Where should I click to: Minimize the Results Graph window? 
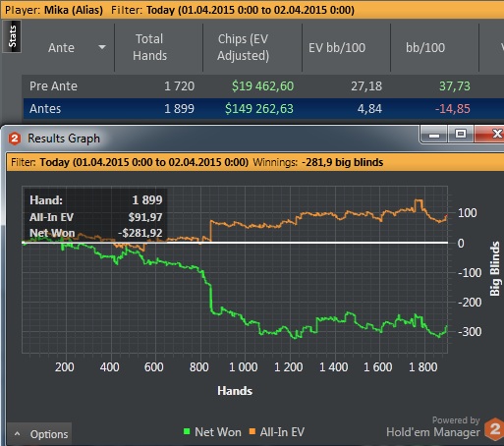pyautogui.click(x=434, y=135)
